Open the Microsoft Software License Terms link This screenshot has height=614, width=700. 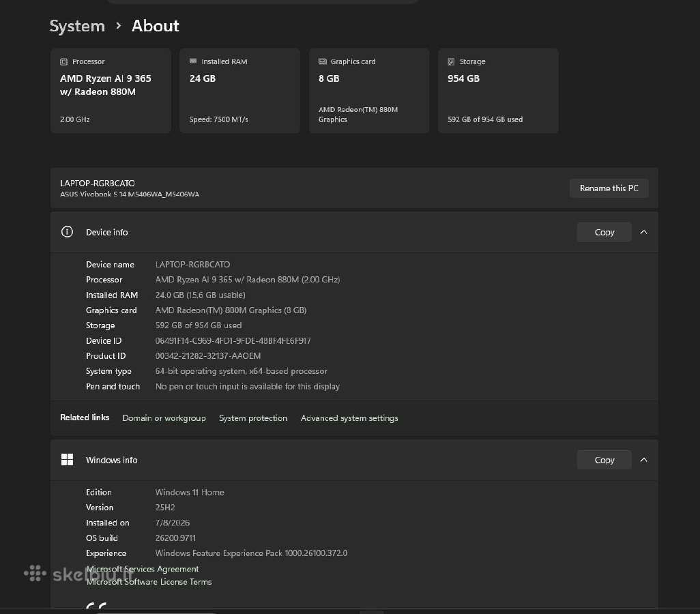click(149, 582)
